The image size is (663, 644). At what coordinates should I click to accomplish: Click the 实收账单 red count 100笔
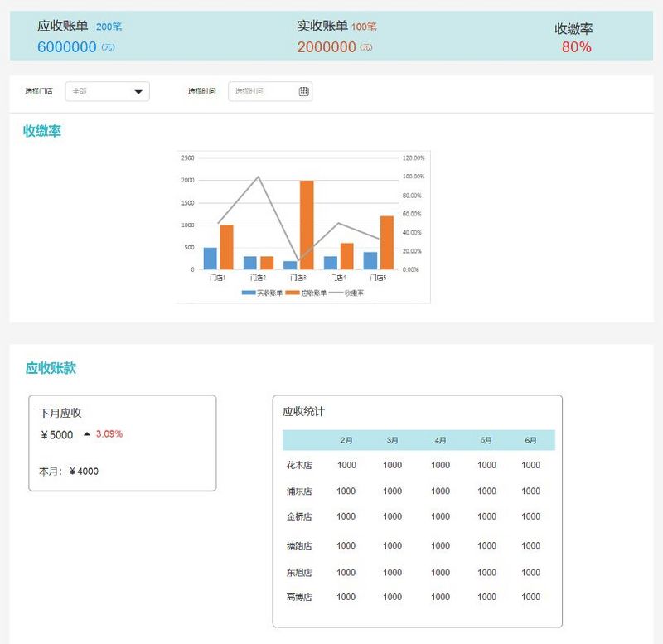[x=362, y=25]
